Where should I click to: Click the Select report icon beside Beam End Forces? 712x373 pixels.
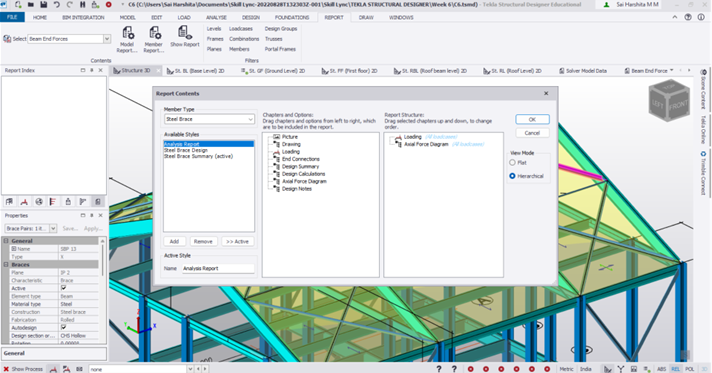7,39
